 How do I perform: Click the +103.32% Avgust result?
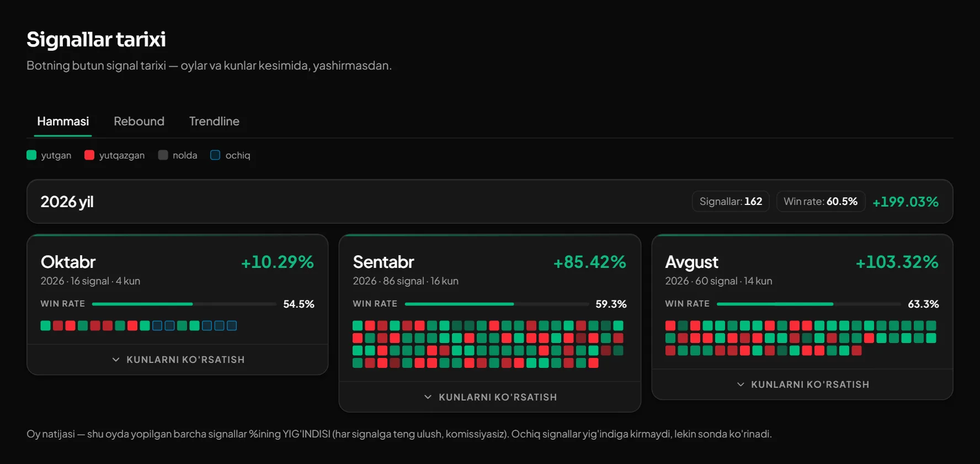pyautogui.click(x=897, y=262)
